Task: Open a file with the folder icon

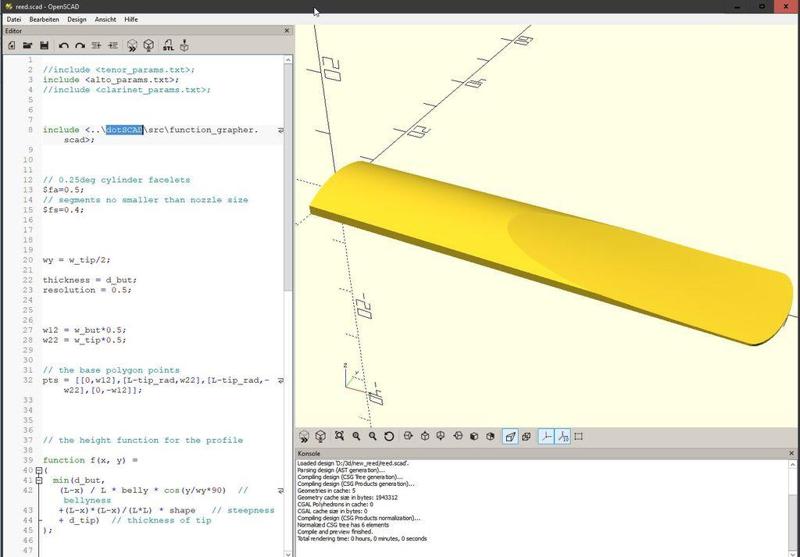Action: (x=27, y=46)
